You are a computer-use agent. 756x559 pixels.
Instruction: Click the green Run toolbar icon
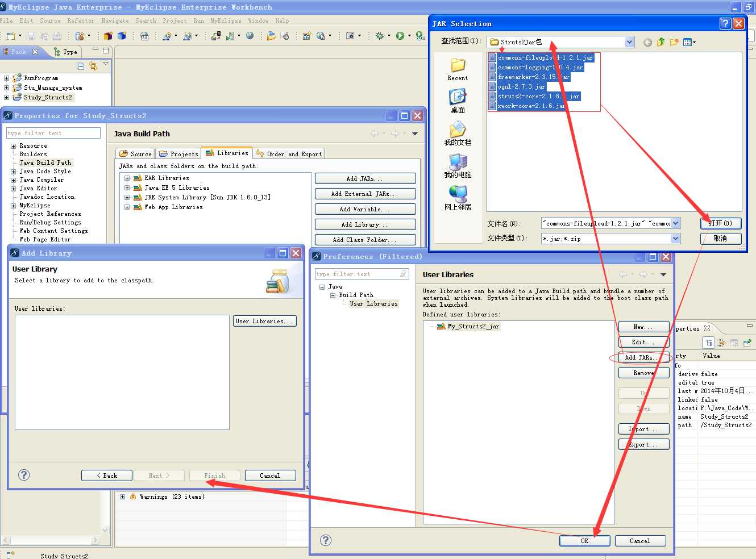[x=400, y=36]
